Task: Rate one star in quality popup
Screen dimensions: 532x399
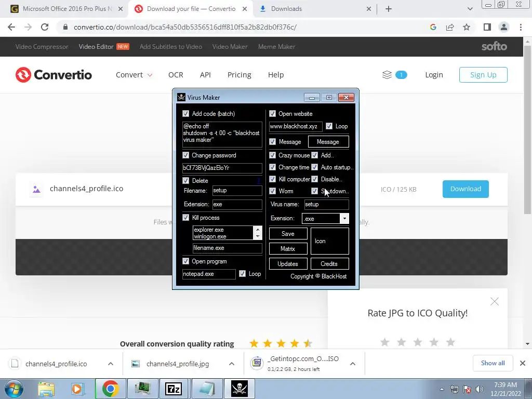Action: coord(385,342)
